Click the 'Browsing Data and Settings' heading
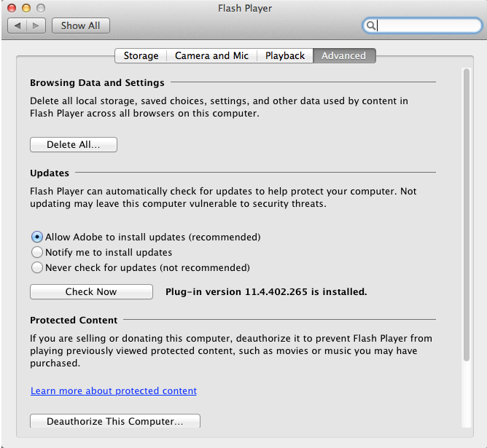 coord(97,83)
